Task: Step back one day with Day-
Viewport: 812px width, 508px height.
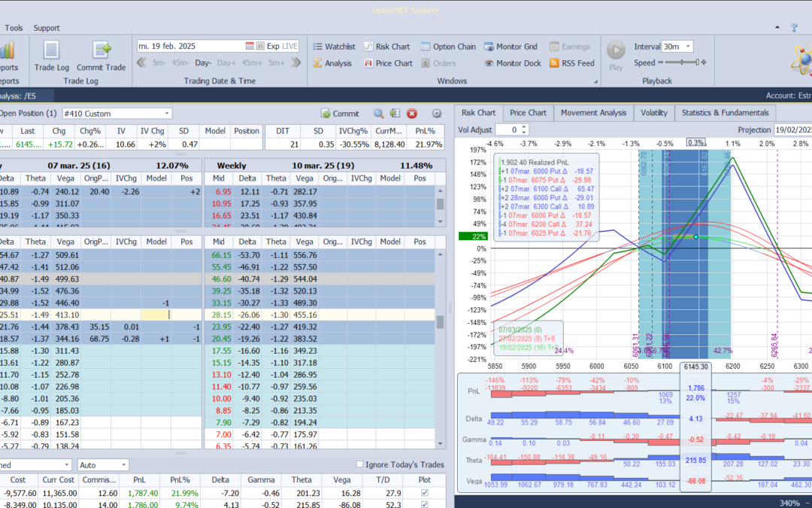Action: 204,63
